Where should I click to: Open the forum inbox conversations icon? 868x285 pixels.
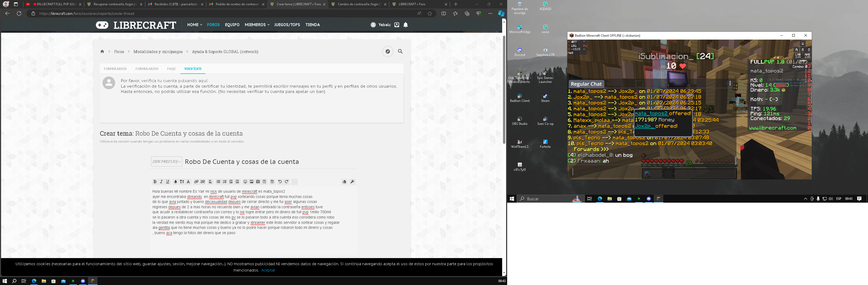pyautogui.click(x=396, y=25)
